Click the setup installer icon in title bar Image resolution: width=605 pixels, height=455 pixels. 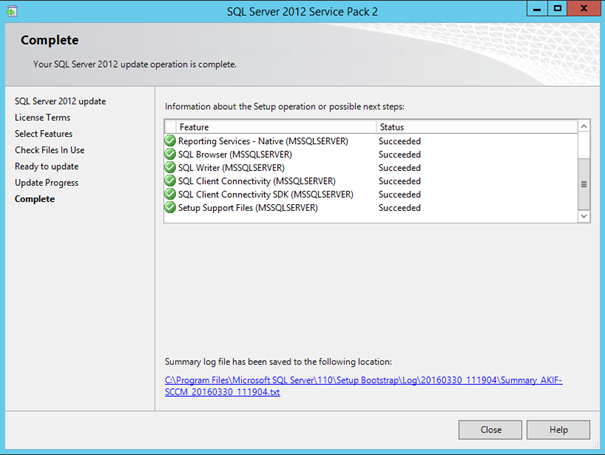[12, 12]
